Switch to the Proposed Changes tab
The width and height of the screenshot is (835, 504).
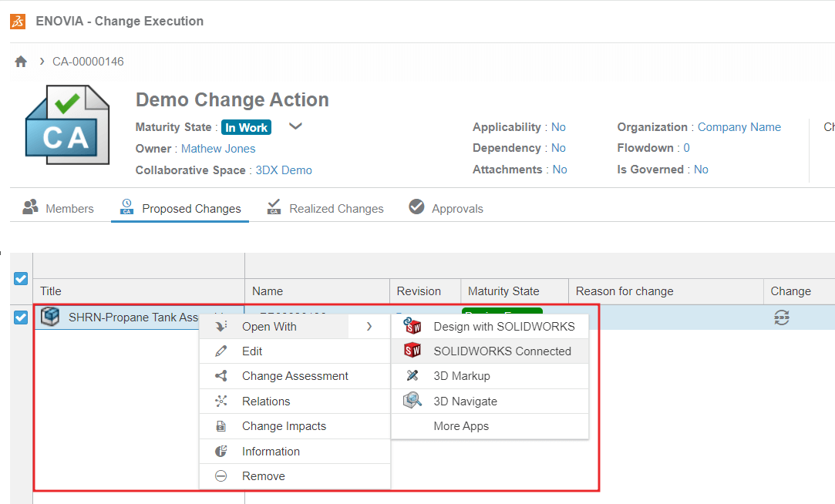point(180,208)
